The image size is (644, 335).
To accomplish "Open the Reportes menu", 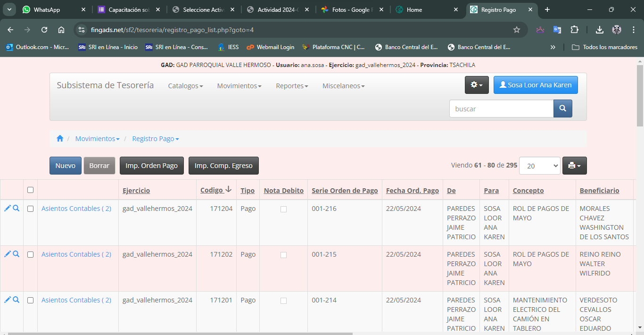I will [292, 86].
